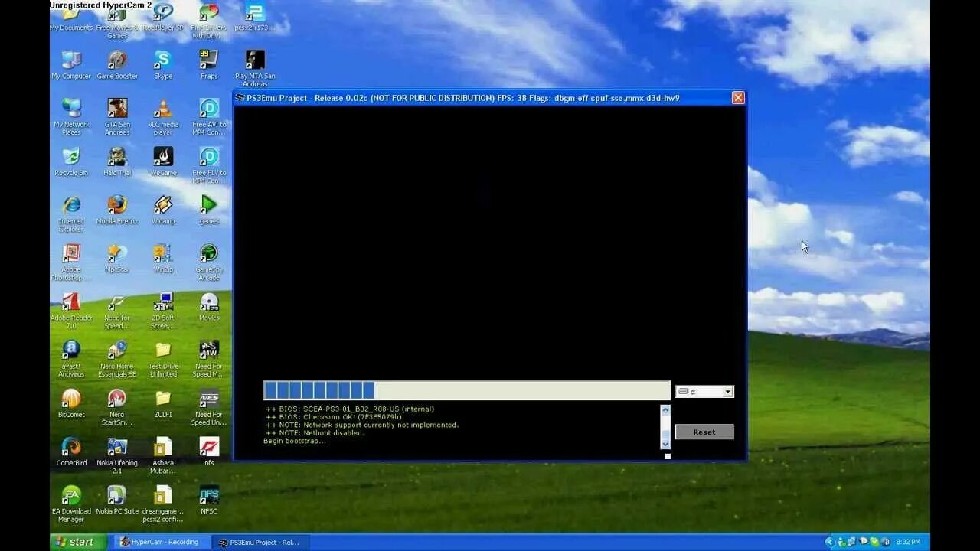Click the taskbar clock showing 8:32 PM
This screenshot has width=980, height=551.
908,542
